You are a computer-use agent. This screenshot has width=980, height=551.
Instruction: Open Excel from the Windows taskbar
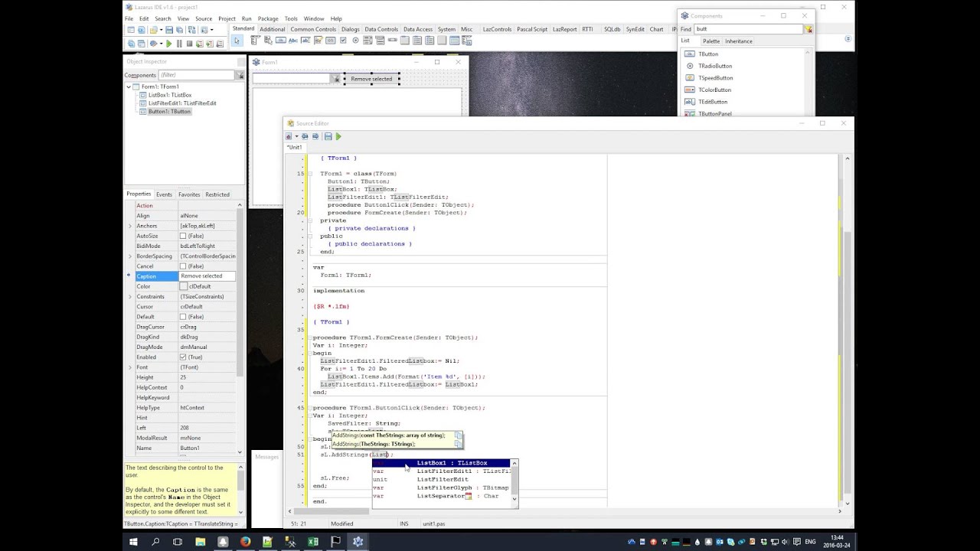coord(312,542)
